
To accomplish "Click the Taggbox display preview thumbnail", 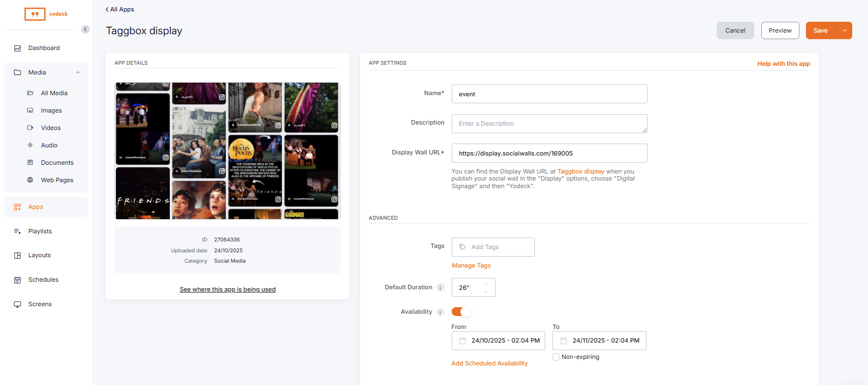I will click(x=227, y=151).
